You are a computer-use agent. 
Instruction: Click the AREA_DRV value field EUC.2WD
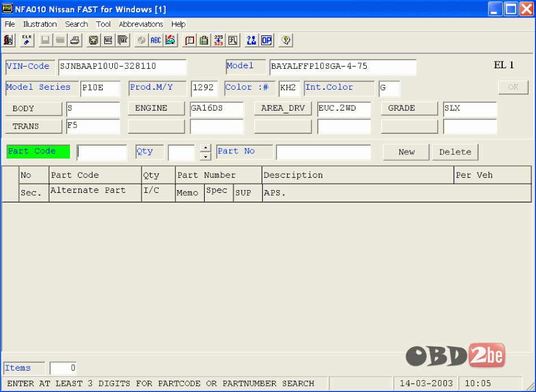coord(344,109)
